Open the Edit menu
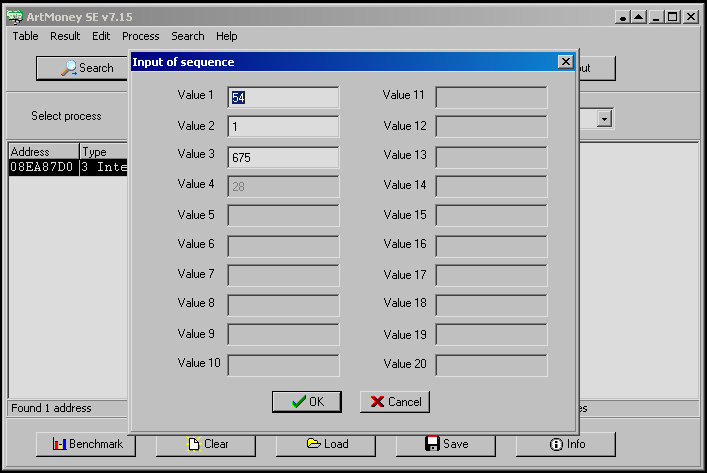The width and height of the screenshot is (707, 473). [x=101, y=36]
